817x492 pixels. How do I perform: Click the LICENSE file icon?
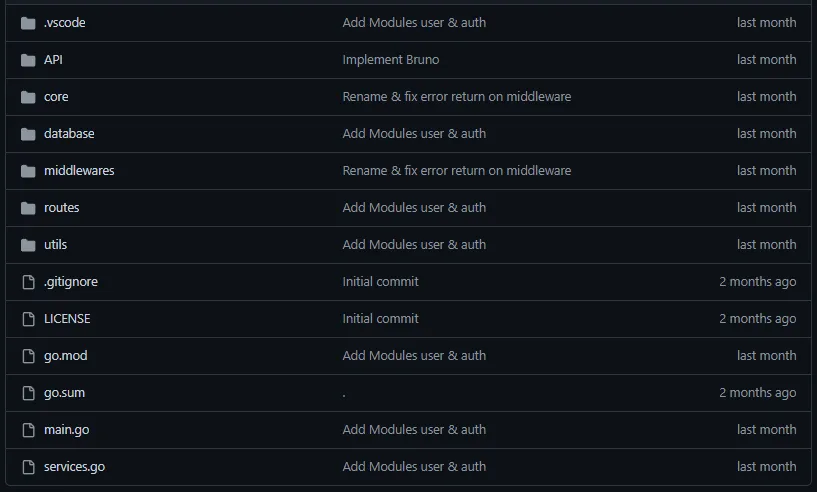[28, 319]
